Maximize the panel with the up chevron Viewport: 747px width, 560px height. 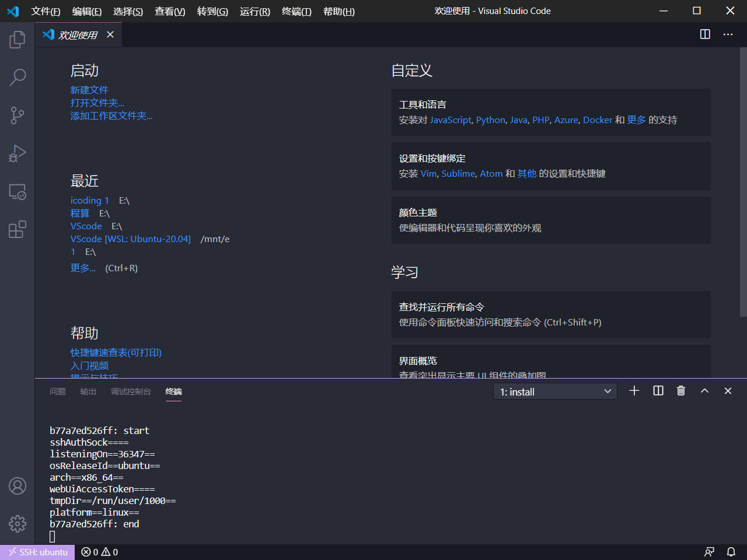tap(704, 391)
